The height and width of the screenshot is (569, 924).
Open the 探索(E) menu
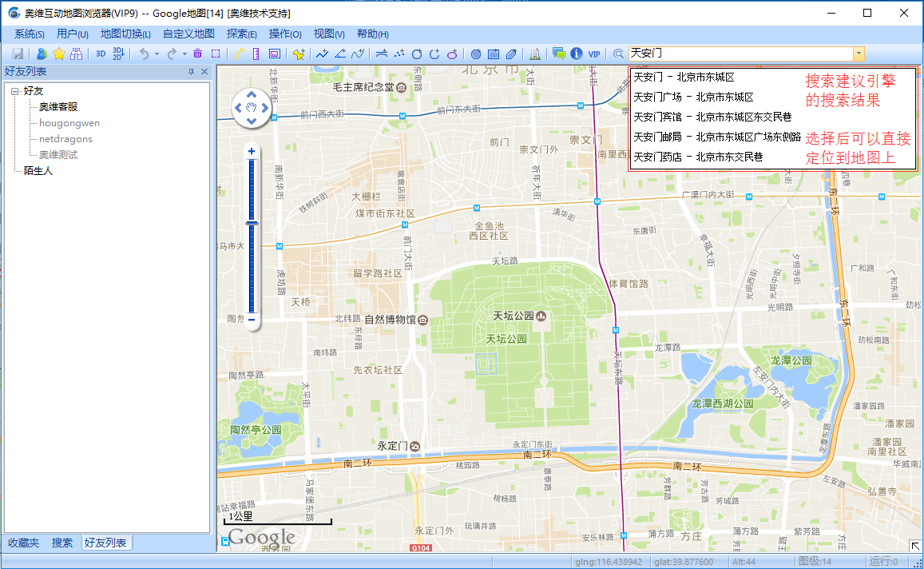click(242, 34)
